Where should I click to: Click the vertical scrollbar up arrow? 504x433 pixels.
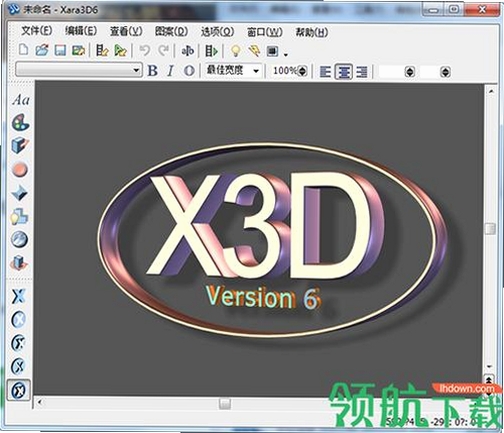(491, 91)
